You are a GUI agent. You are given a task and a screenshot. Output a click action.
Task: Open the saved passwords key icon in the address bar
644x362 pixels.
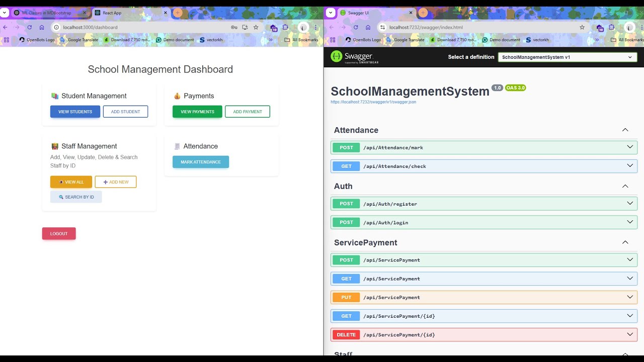point(234,27)
